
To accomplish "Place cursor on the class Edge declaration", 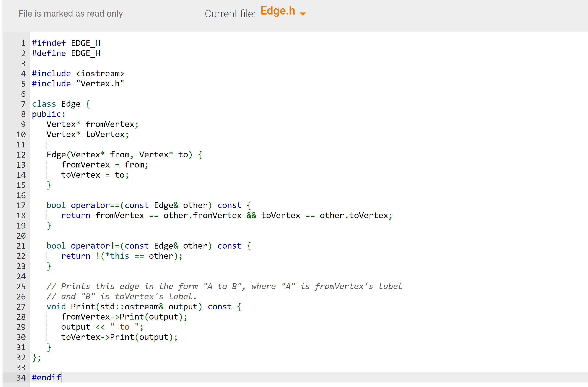I will pos(60,104).
